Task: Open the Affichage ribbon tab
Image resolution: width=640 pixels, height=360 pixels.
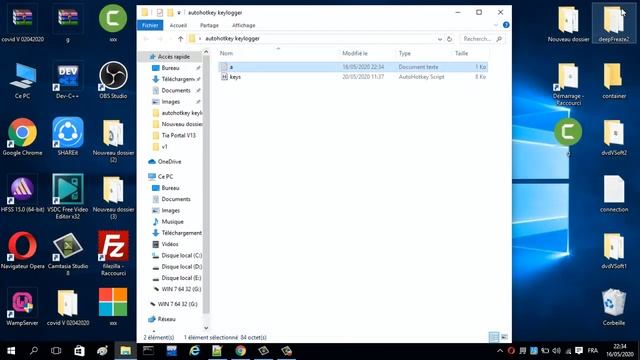Action: pos(244,25)
